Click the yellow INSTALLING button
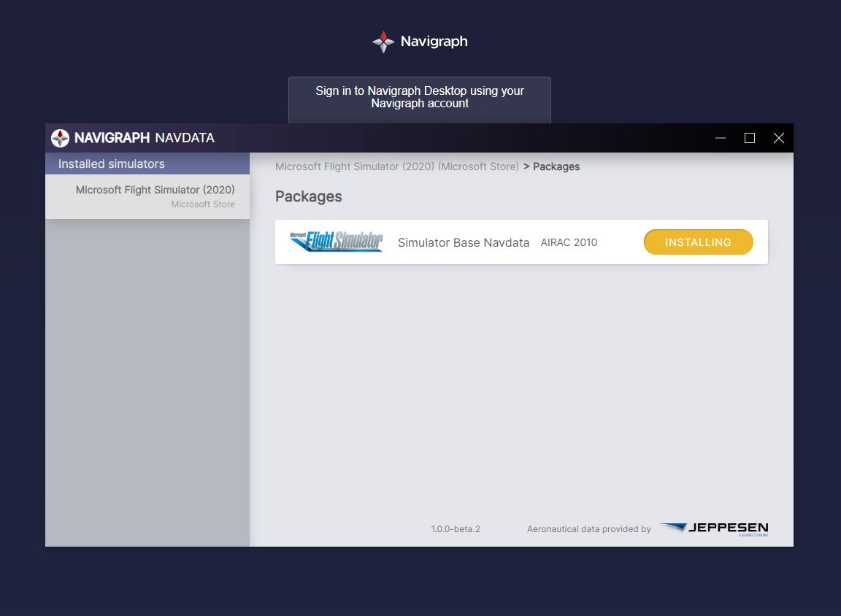 699,242
